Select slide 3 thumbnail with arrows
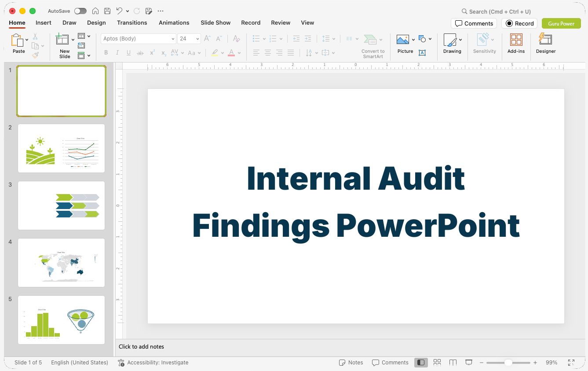This screenshot has width=588, height=371. coord(61,206)
